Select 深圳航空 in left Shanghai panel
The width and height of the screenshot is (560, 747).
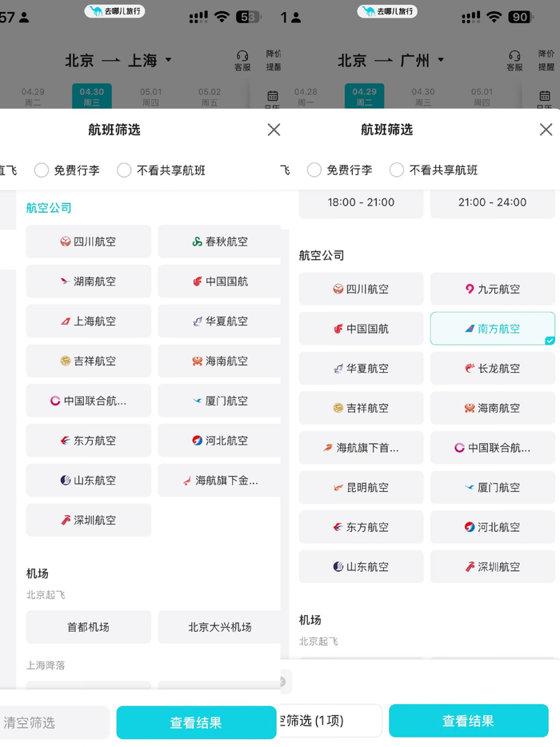(x=89, y=520)
